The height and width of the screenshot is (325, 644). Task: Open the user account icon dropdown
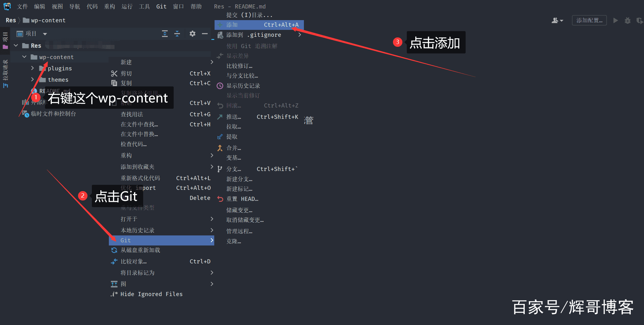pyautogui.click(x=557, y=20)
